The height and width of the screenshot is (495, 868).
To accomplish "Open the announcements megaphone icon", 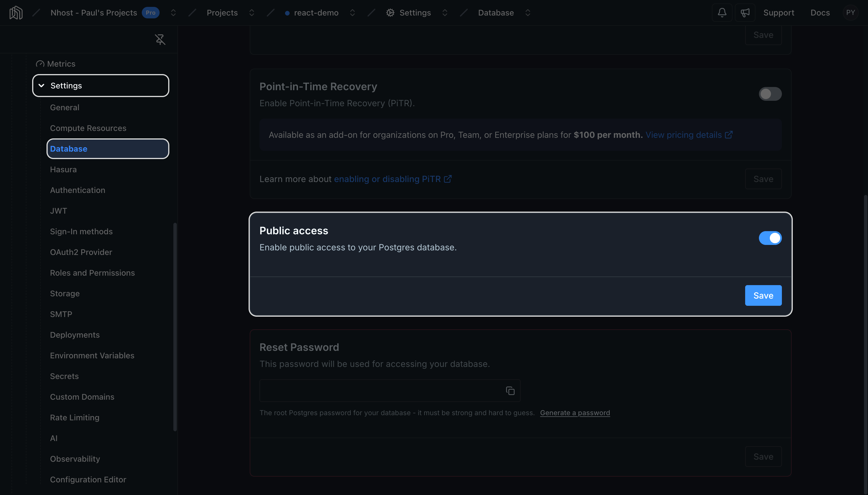I will pos(745,13).
